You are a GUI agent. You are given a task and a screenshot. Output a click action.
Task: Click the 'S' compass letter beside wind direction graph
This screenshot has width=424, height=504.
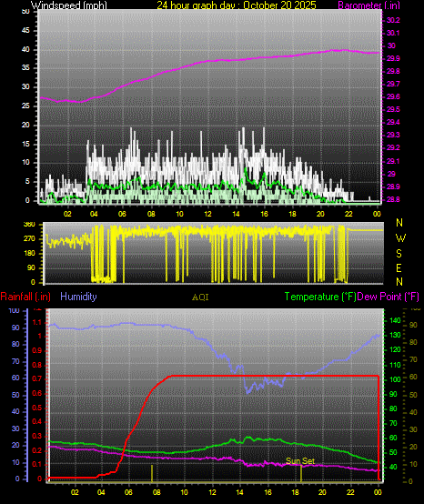coord(399,254)
